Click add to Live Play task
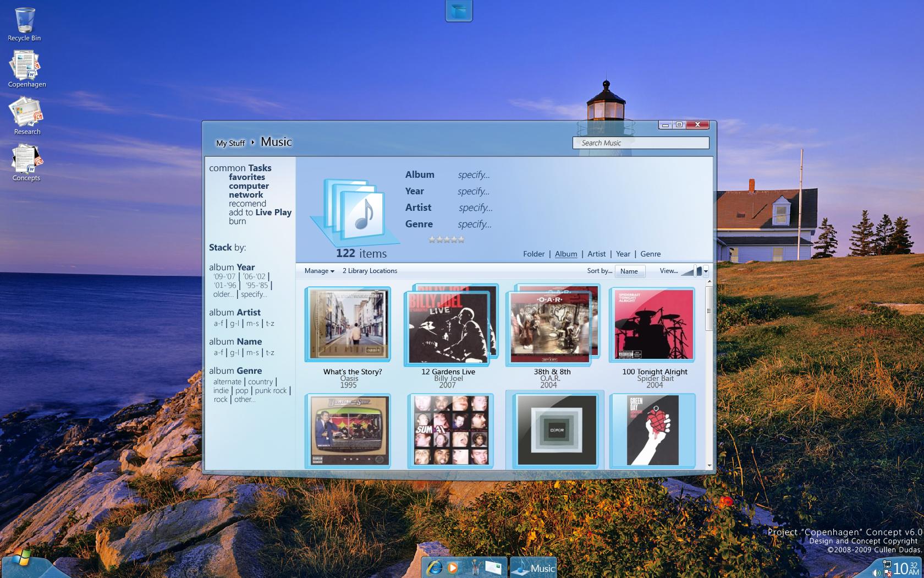 [260, 212]
